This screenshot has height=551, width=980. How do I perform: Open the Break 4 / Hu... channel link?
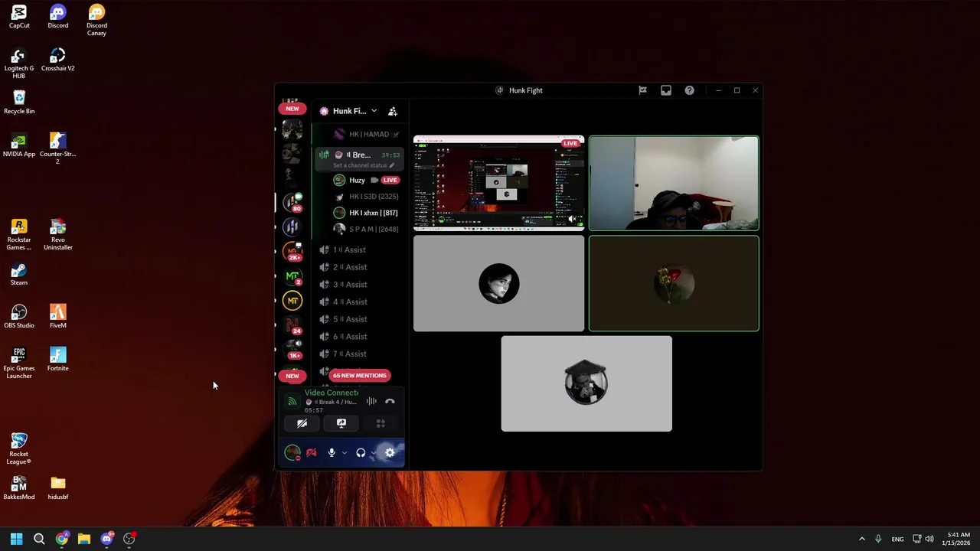click(x=332, y=402)
